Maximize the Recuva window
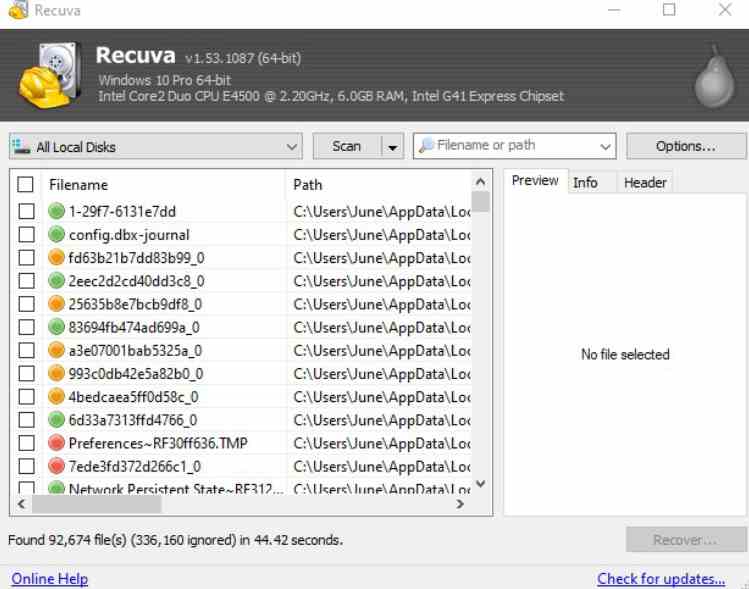Image resolution: width=749 pixels, height=589 pixels. pos(669,10)
